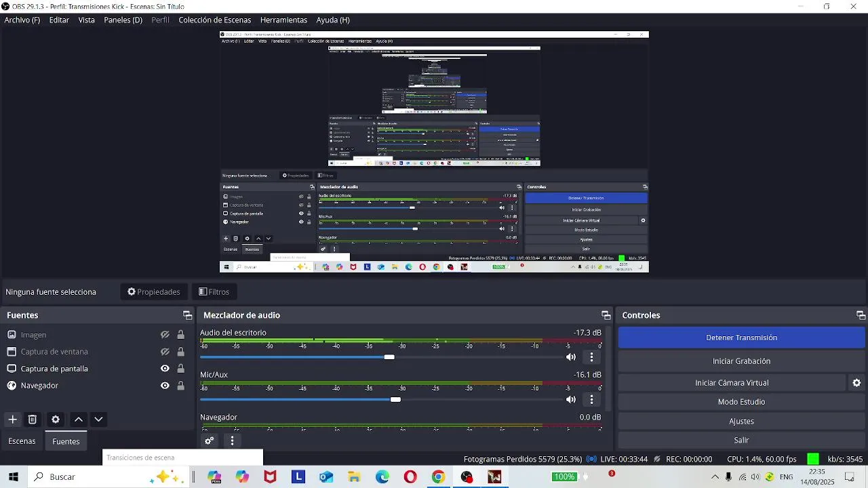Viewport: 868px width, 488px height.
Task: Open Outlook from the taskbar
Action: pyautogui.click(x=326, y=477)
